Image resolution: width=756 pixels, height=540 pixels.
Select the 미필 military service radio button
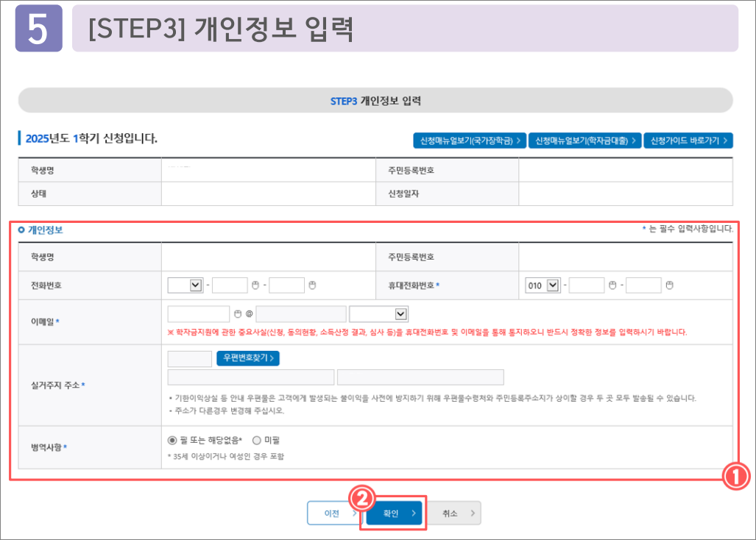pyautogui.click(x=255, y=440)
